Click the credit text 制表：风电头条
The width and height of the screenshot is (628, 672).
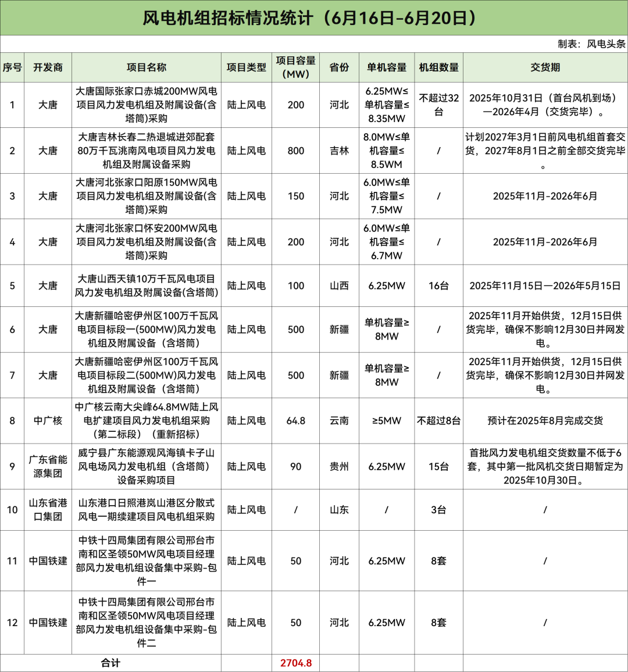(591, 44)
